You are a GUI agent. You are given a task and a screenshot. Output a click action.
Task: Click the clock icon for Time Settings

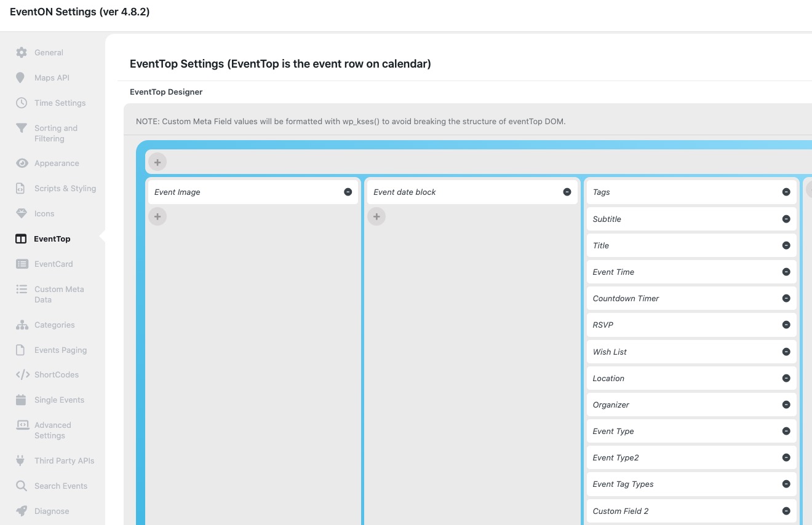tap(22, 103)
